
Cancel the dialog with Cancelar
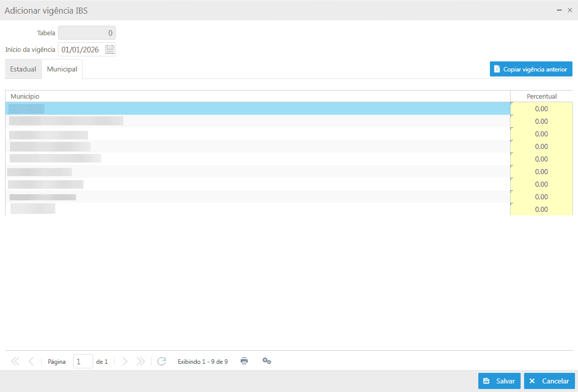549,381
